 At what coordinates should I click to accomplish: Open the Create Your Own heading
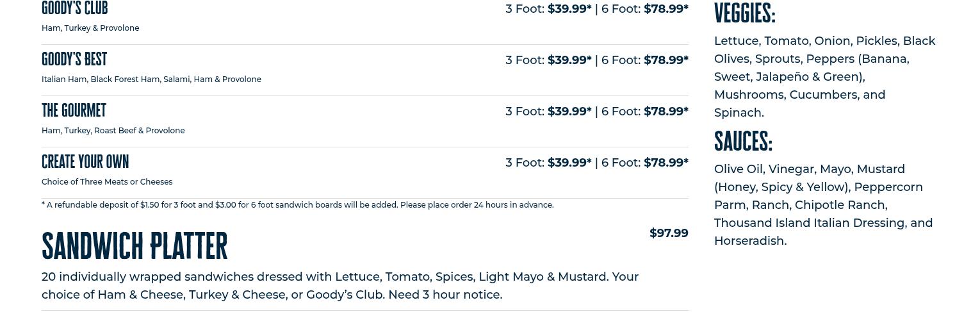pos(85,161)
